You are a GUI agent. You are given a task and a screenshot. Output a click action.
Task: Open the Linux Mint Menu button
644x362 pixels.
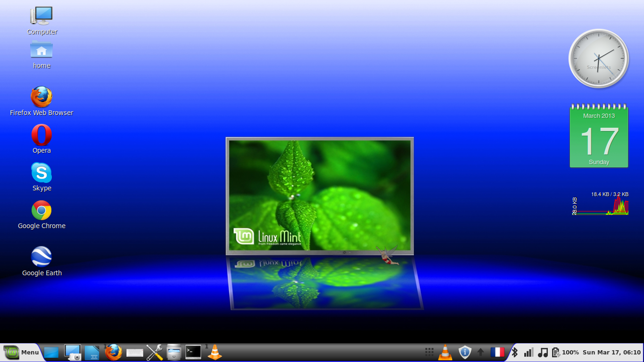pyautogui.click(x=21, y=352)
